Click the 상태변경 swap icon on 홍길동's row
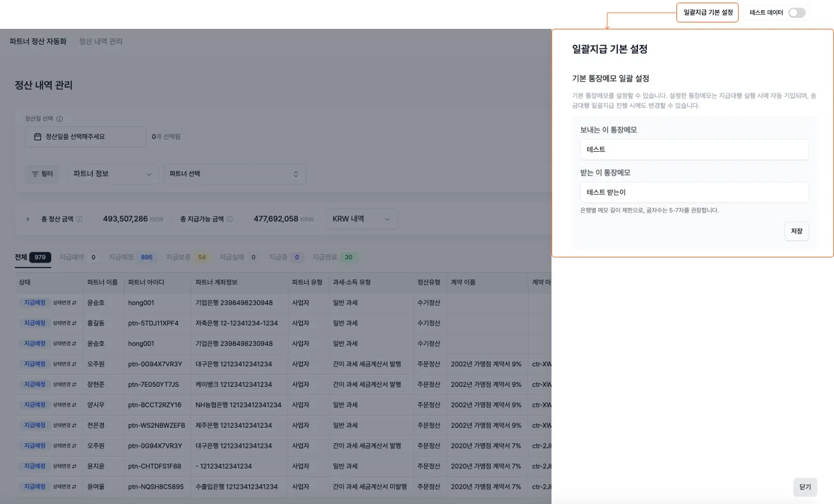This screenshot has height=504, width=834. (x=74, y=323)
